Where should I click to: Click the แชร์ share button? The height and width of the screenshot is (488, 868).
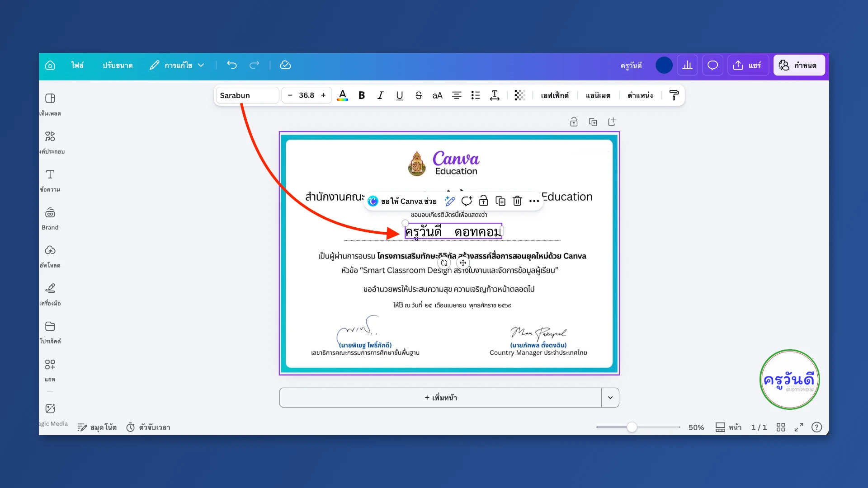point(748,65)
